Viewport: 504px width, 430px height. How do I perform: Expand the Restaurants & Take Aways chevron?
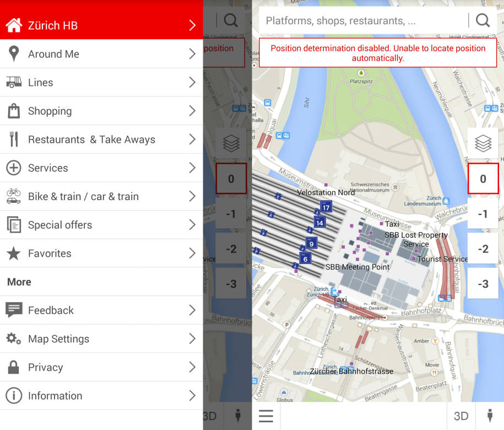coord(192,139)
